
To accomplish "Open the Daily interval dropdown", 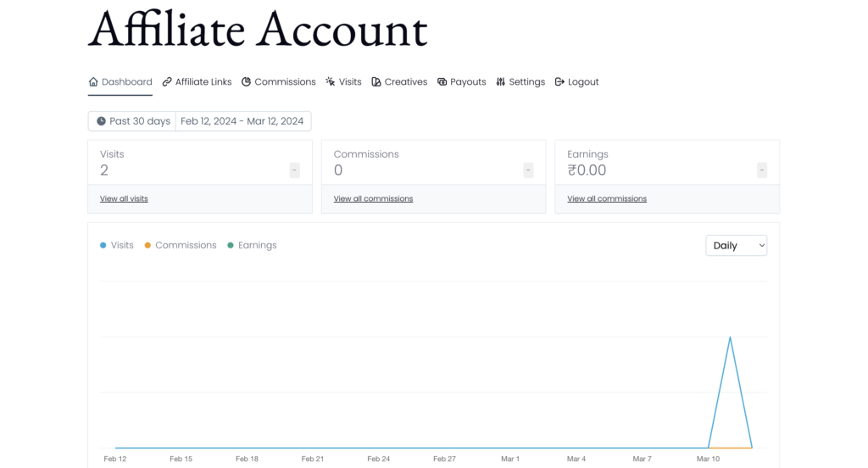I will click(736, 246).
